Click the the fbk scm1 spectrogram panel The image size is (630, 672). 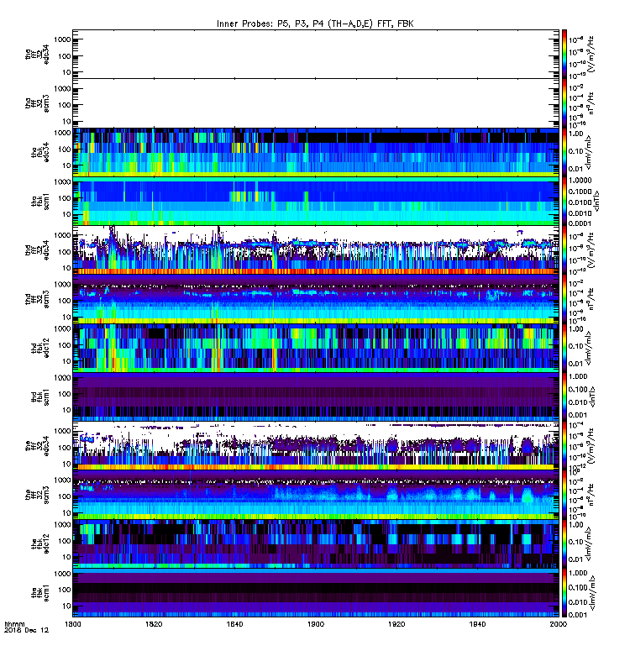[316, 593]
